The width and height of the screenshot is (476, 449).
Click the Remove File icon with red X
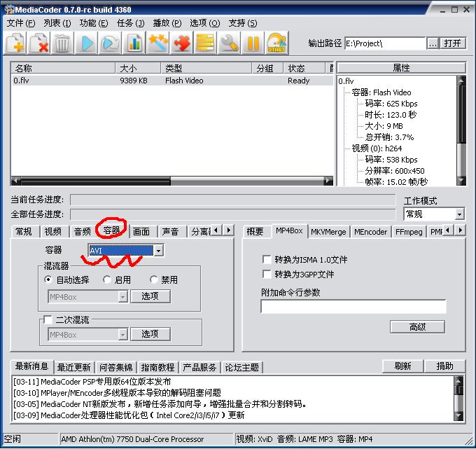click(x=39, y=43)
